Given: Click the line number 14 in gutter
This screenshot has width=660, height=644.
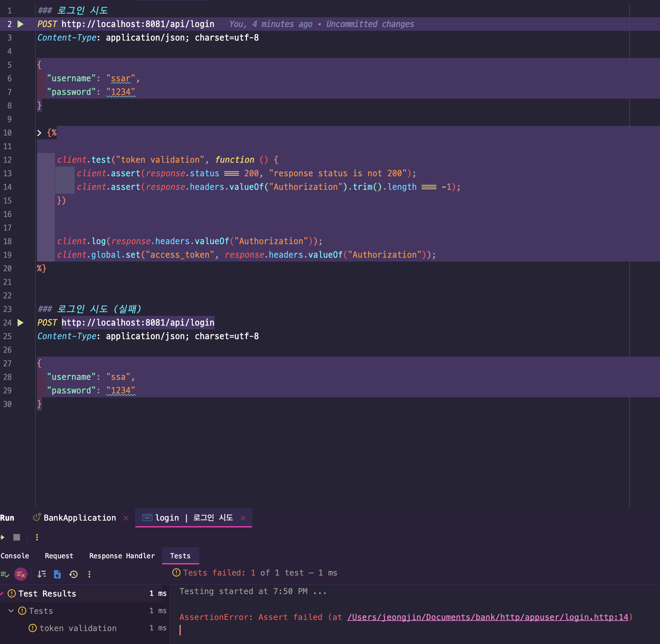Looking at the screenshot, I should [x=7, y=187].
